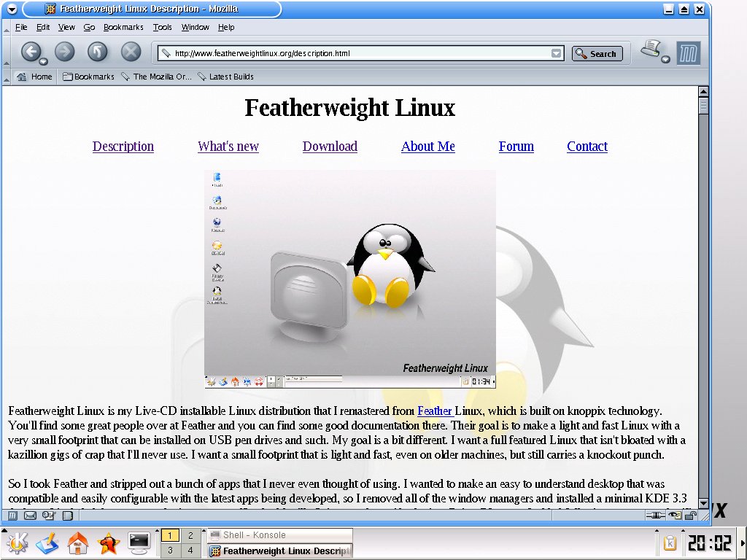This screenshot has width=747, height=560.
Task: Open the Go menu
Action: (89, 27)
